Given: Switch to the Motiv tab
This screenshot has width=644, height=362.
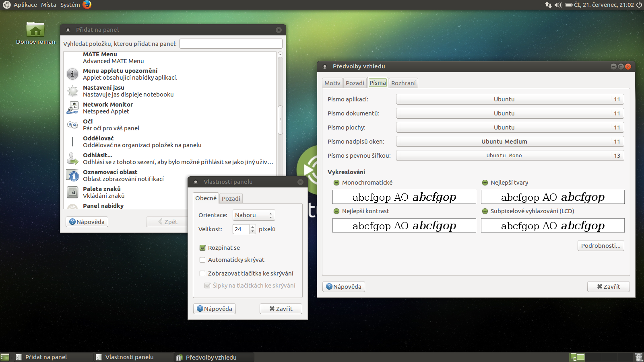Looking at the screenshot, I should 332,83.
